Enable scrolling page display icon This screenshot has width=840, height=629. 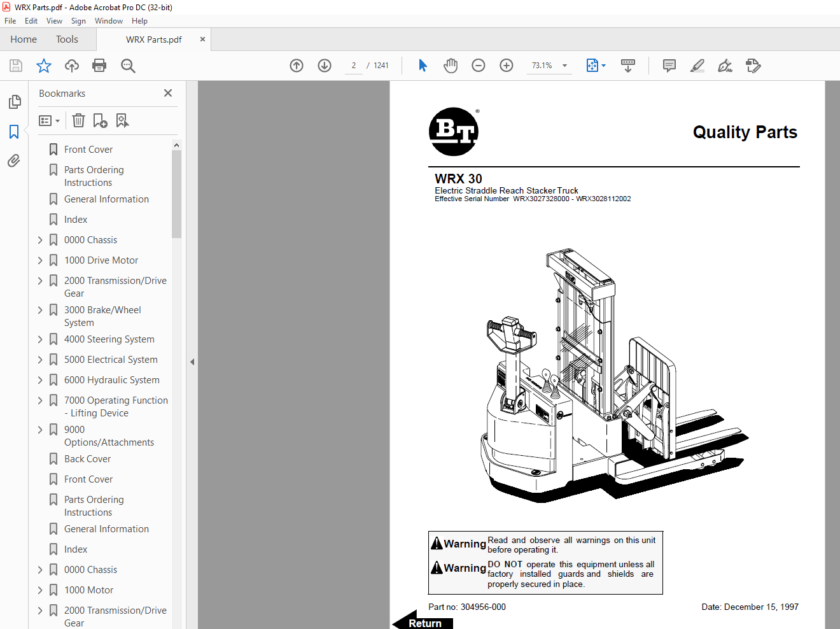pos(628,66)
